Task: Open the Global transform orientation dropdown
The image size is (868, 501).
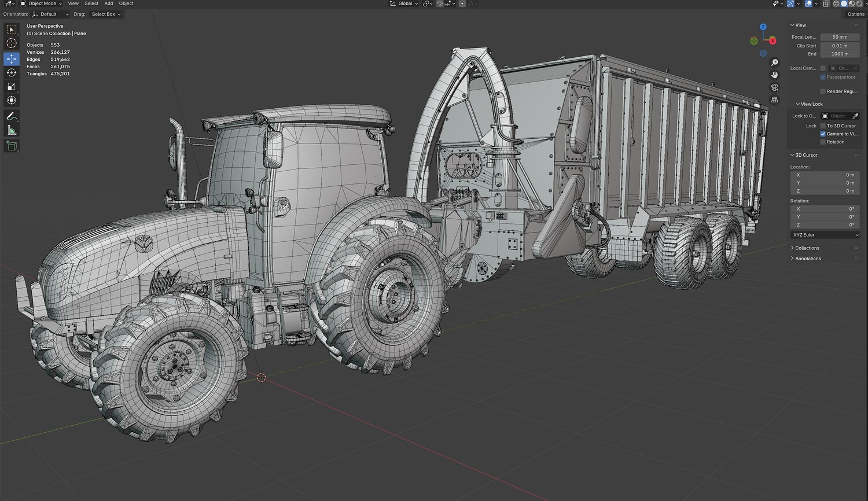Action: (x=404, y=3)
